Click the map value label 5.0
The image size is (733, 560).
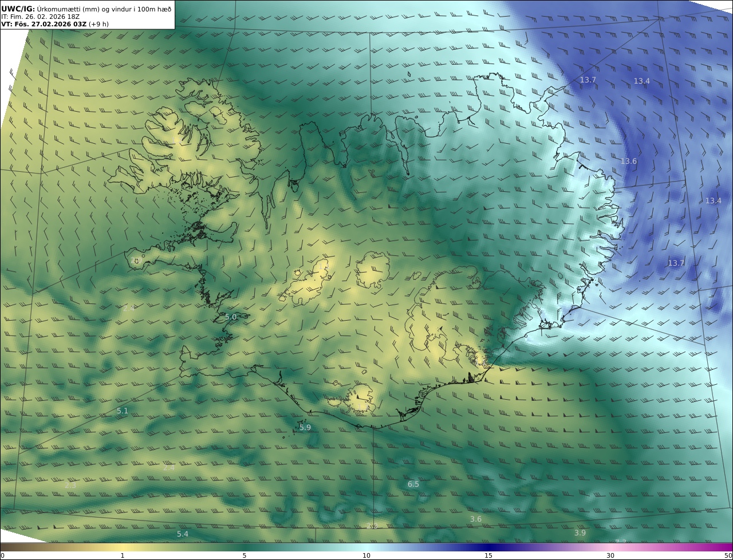pos(230,317)
